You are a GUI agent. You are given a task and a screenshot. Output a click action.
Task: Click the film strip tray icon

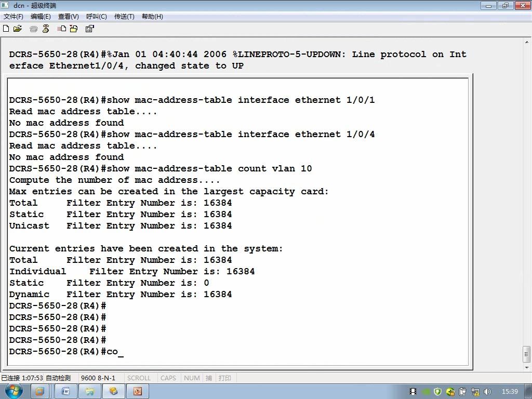413,392
